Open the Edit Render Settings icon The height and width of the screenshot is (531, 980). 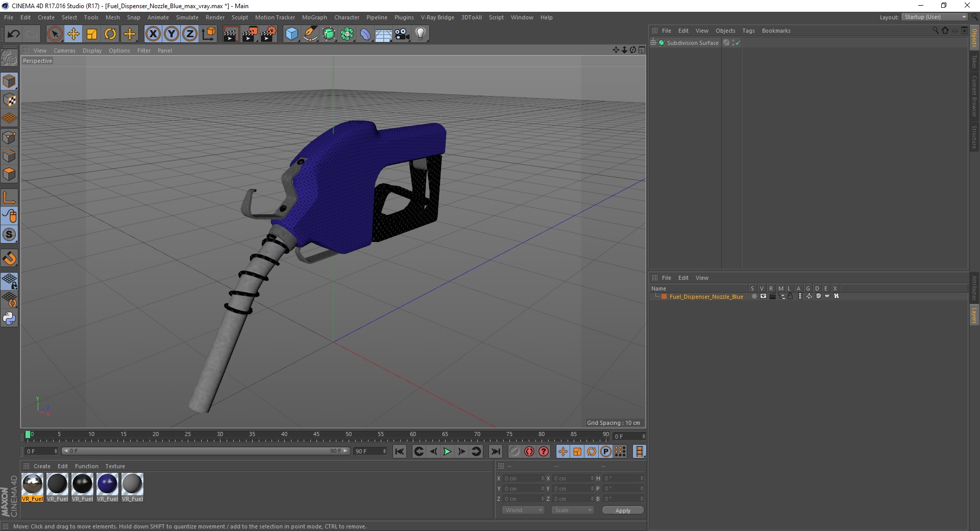click(x=268, y=34)
